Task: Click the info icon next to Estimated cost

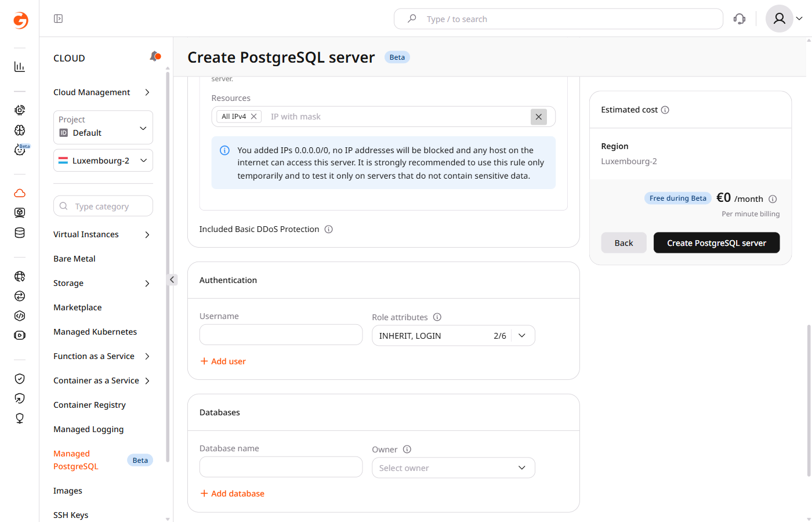Action: [x=665, y=110]
